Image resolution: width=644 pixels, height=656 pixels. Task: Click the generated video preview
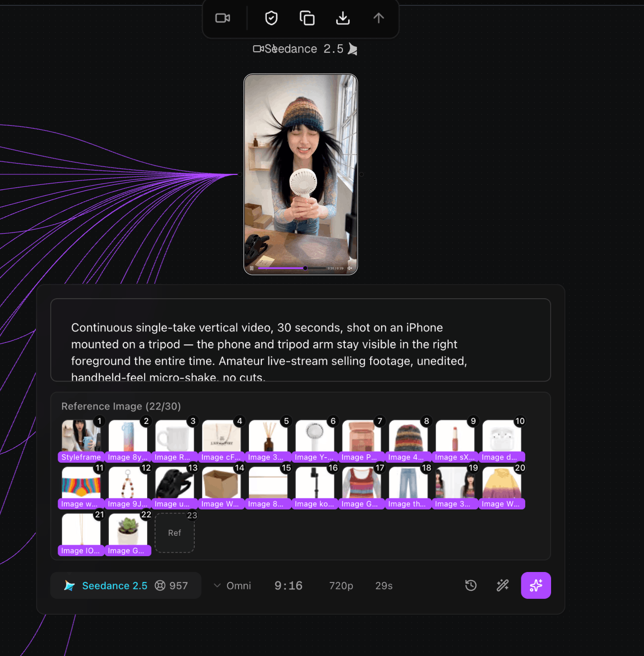[x=301, y=174]
